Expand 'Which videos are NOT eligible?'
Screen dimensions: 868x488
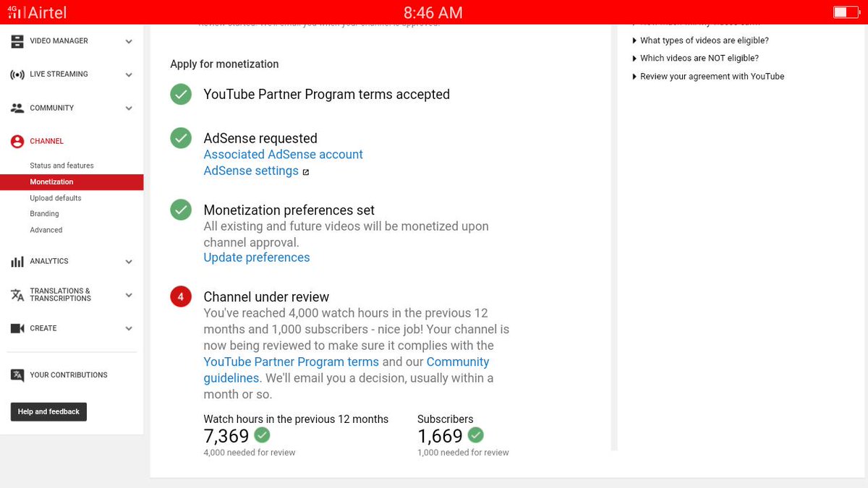[x=695, y=58]
